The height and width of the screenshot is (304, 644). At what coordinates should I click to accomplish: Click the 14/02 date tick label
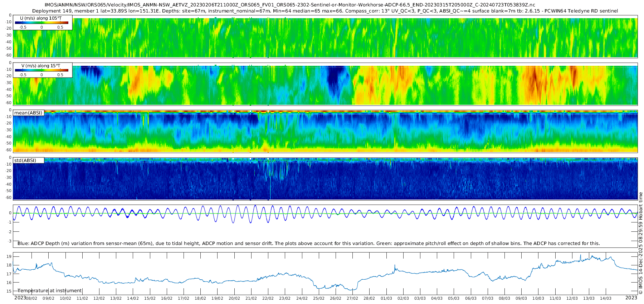133,298
